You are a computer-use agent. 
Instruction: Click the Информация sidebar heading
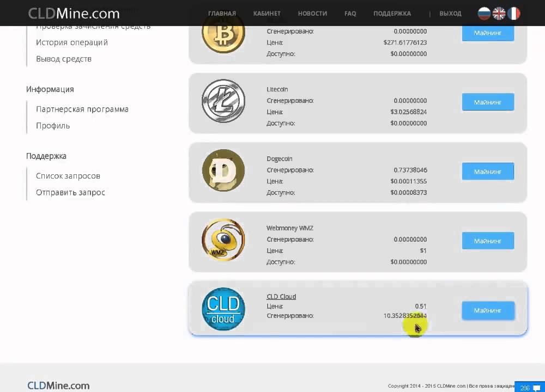click(x=50, y=89)
